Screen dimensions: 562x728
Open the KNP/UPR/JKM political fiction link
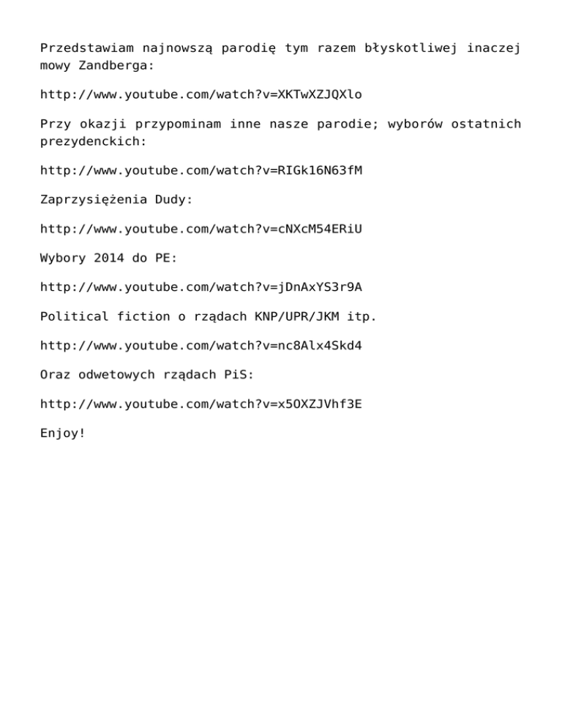[x=201, y=346]
